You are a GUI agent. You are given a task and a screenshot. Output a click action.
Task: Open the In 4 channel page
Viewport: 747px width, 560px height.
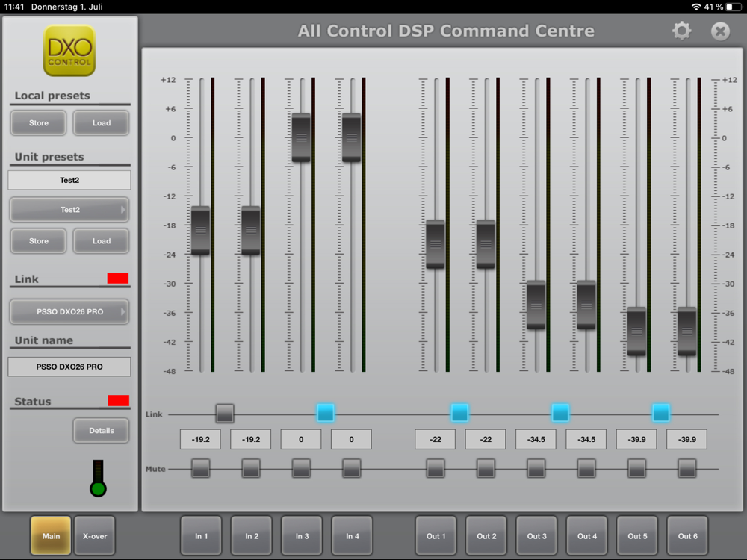[352, 535]
